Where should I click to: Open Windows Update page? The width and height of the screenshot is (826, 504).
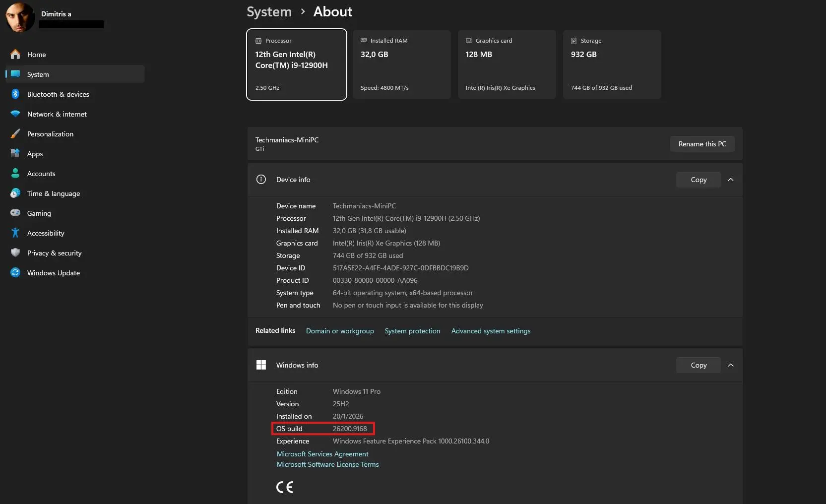[x=75, y=273]
